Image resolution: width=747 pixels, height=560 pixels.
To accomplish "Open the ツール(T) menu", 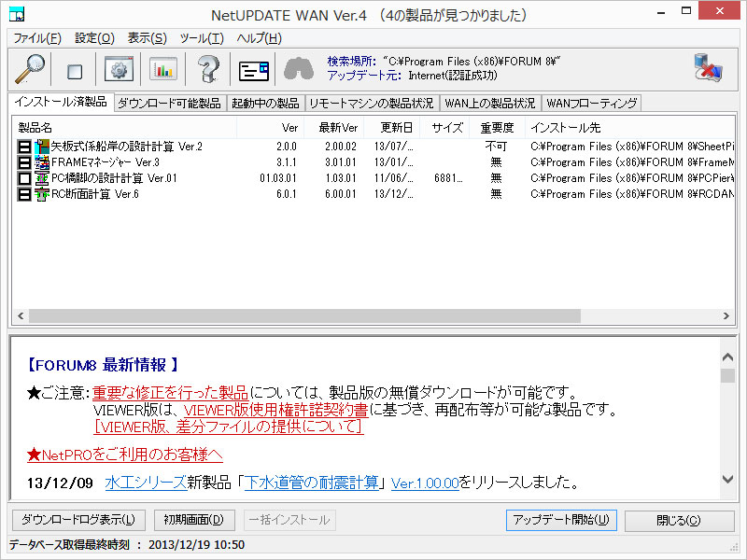I will [x=202, y=38].
